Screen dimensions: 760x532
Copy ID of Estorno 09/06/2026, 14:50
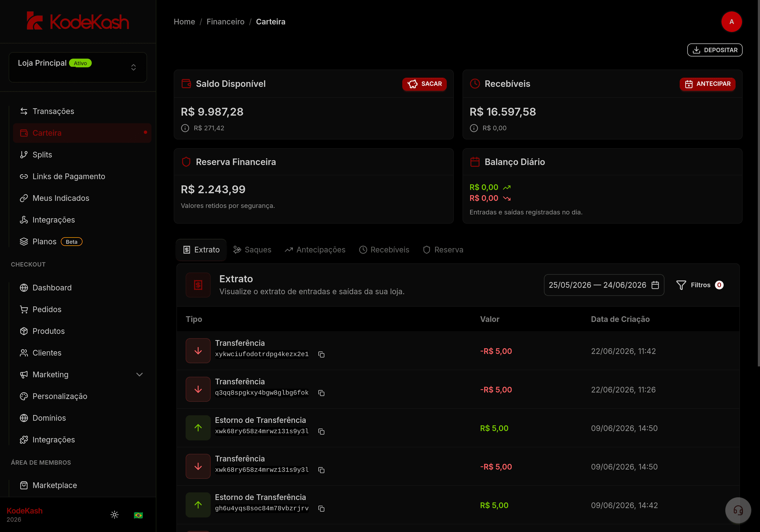pos(321,431)
